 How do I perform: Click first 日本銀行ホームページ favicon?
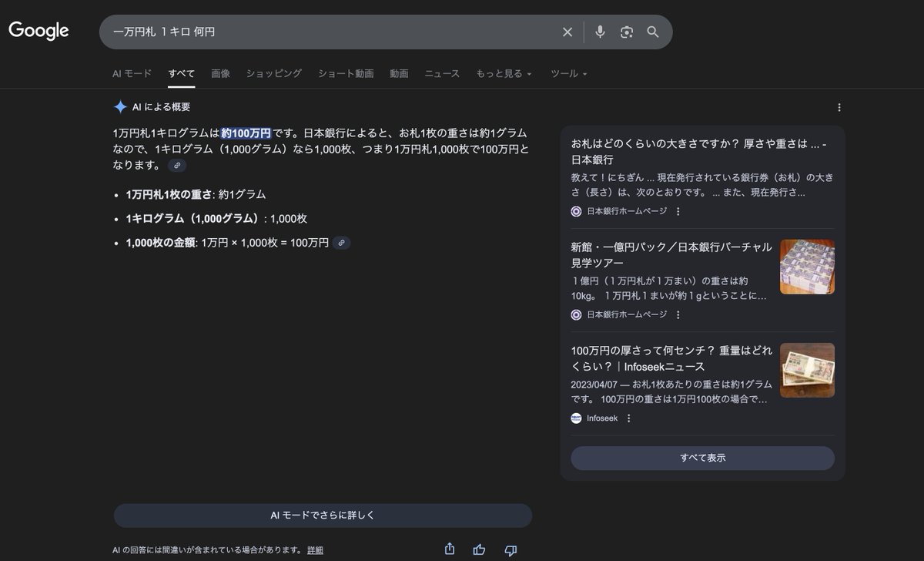pyautogui.click(x=576, y=211)
